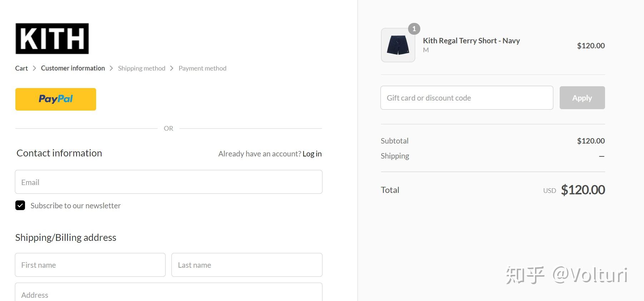This screenshot has height=301, width=644.
Task: Focus the Email input field
Action: point(169,182)
